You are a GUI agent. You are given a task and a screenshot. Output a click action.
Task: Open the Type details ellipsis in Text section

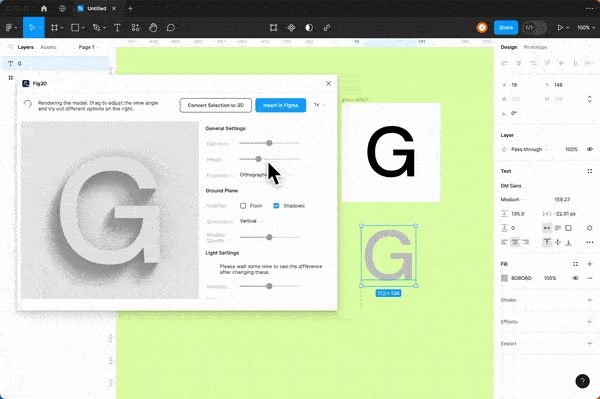coord(589,242)
